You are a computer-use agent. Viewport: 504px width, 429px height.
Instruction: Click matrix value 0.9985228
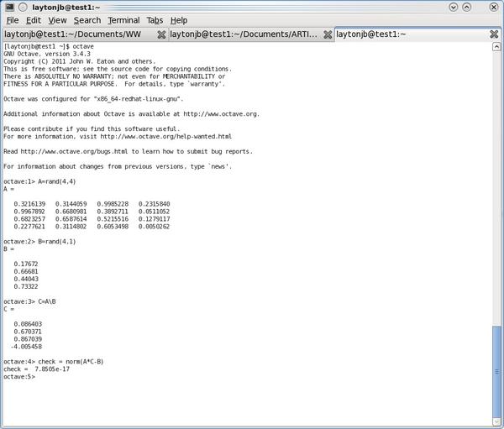pos(113,204)
